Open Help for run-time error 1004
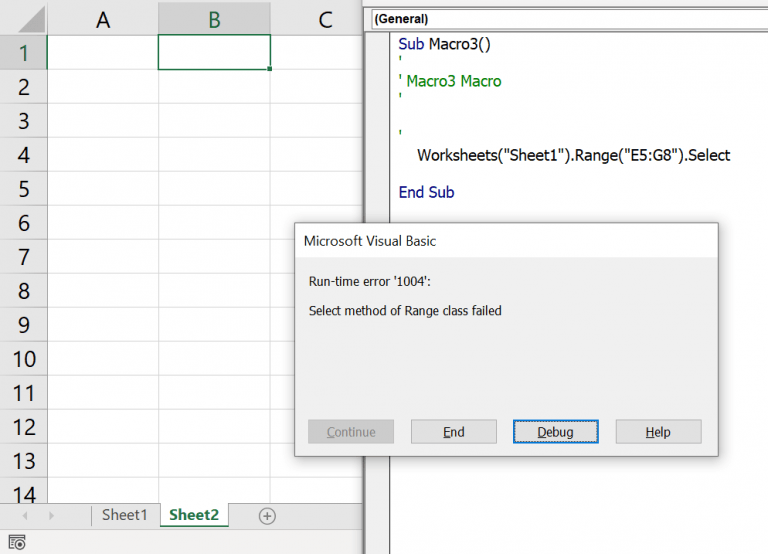This screenshot has height=554, width=768. (x=658, y=432)
